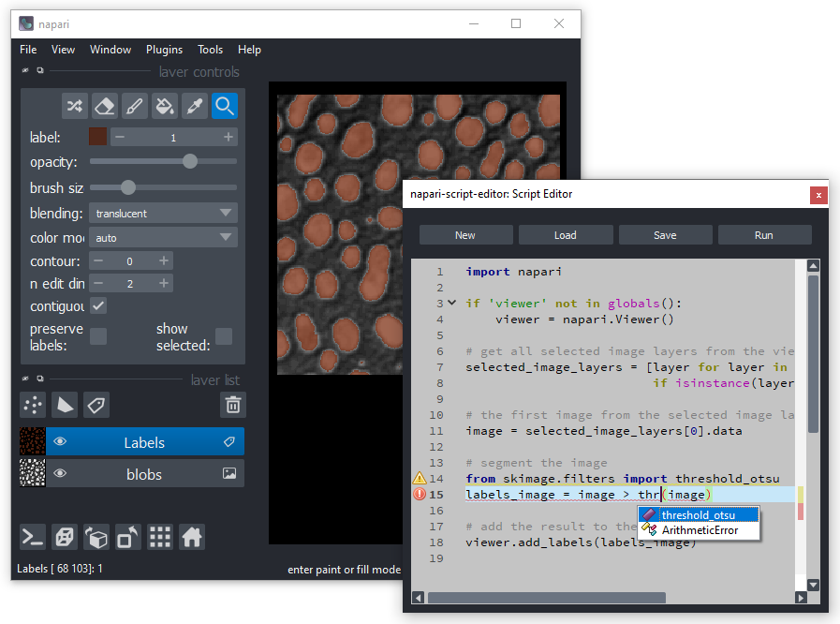Click the roll dimensions icon
The height and width of the screenshot is (624, 840).
pos(96,537)
